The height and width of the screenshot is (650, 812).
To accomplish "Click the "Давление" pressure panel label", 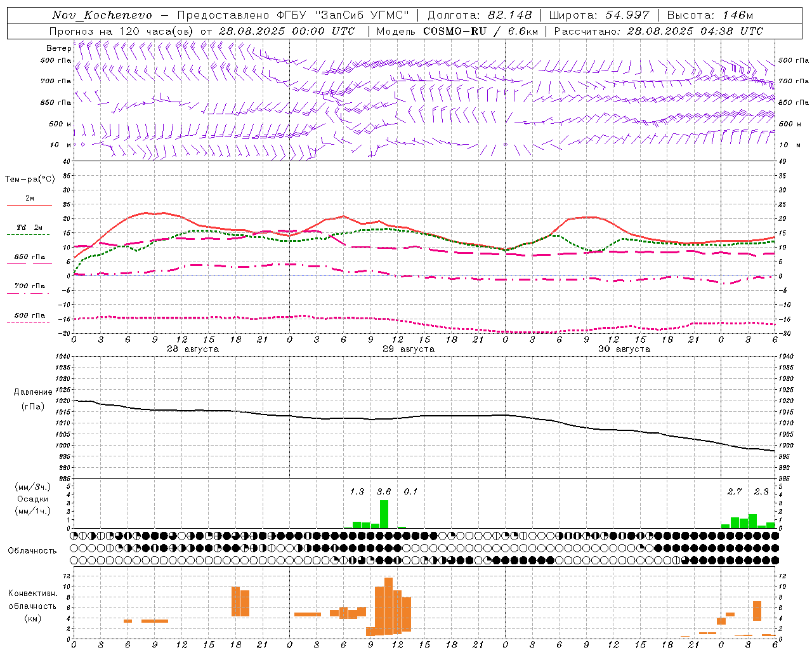I will [33, 392].
